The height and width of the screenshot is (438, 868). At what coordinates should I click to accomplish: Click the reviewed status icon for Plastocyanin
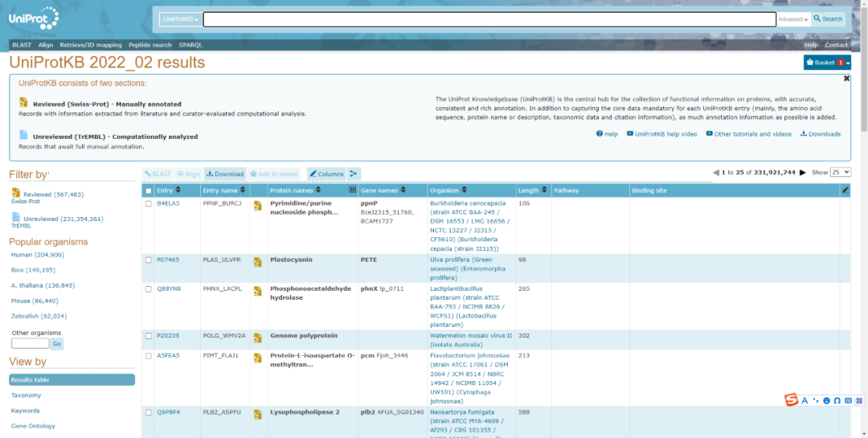(x=258, y=262)
